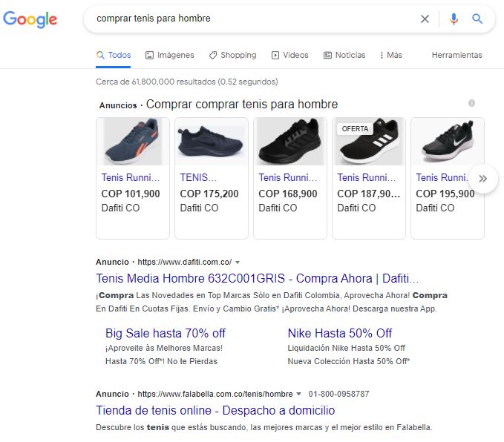Select the Todos tab
Image resolution: width=504 pixels, height=442 pixels.
(x=114, y=55)
